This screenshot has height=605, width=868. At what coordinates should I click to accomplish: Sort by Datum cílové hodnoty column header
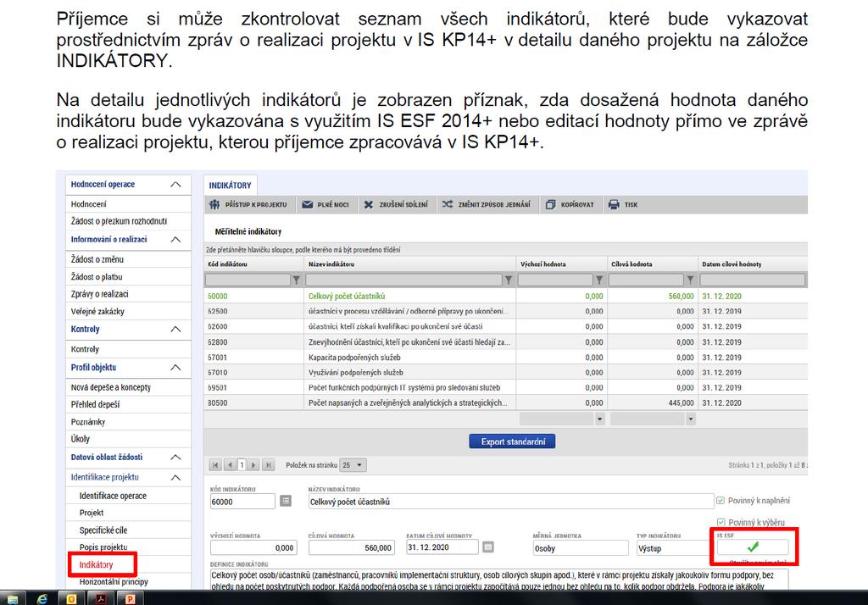click(x=732, y=264)
